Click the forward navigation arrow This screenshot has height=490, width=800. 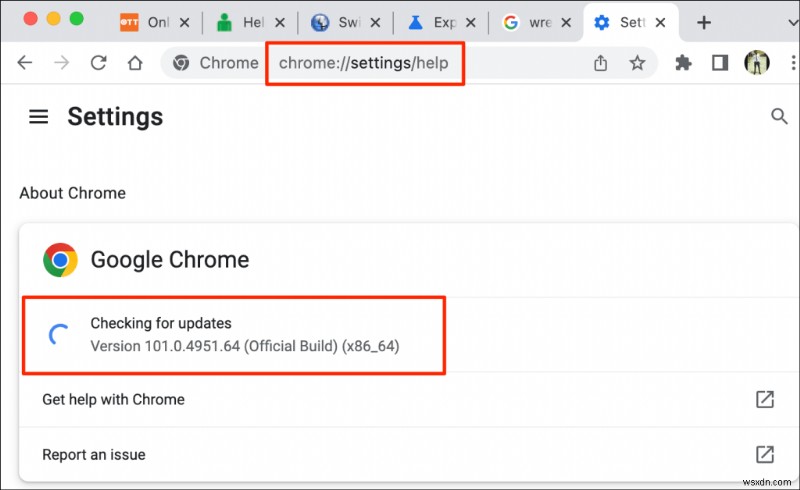(62, 63)
